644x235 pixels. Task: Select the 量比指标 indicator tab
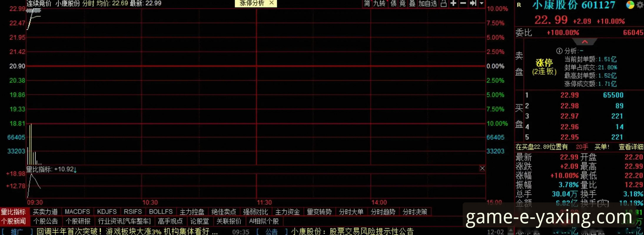pyautogui.click(x=13, y=212)
